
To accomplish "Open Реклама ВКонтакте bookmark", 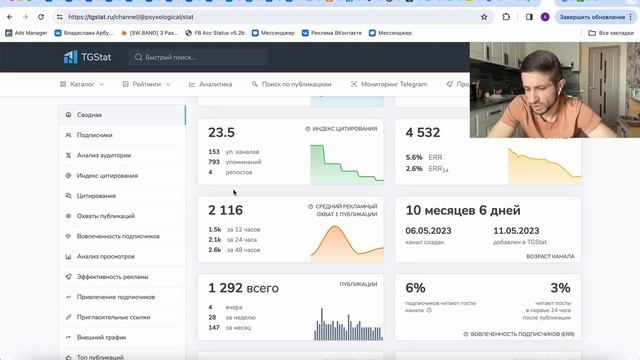I will 332,33.
